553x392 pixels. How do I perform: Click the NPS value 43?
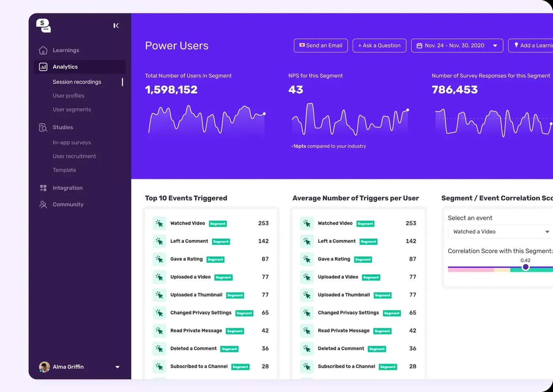click(295, 90)
